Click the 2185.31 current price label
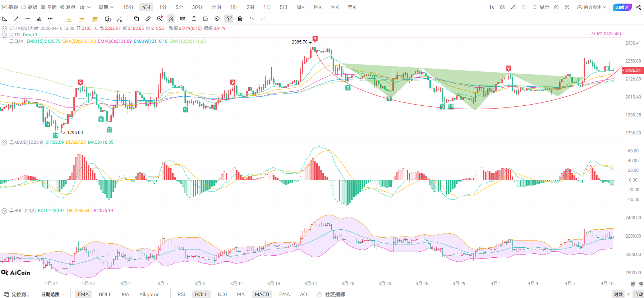This screenshot has width=644, height=298. point(632,70)
